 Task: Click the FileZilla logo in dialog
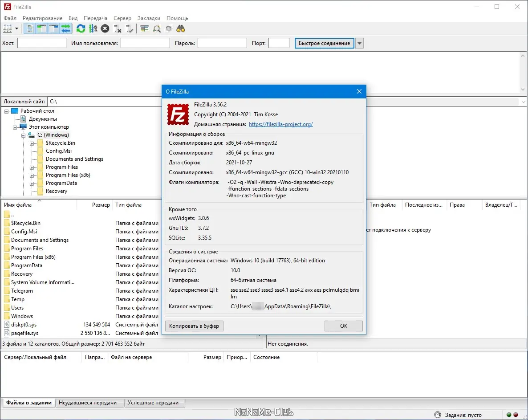[178, 114]
